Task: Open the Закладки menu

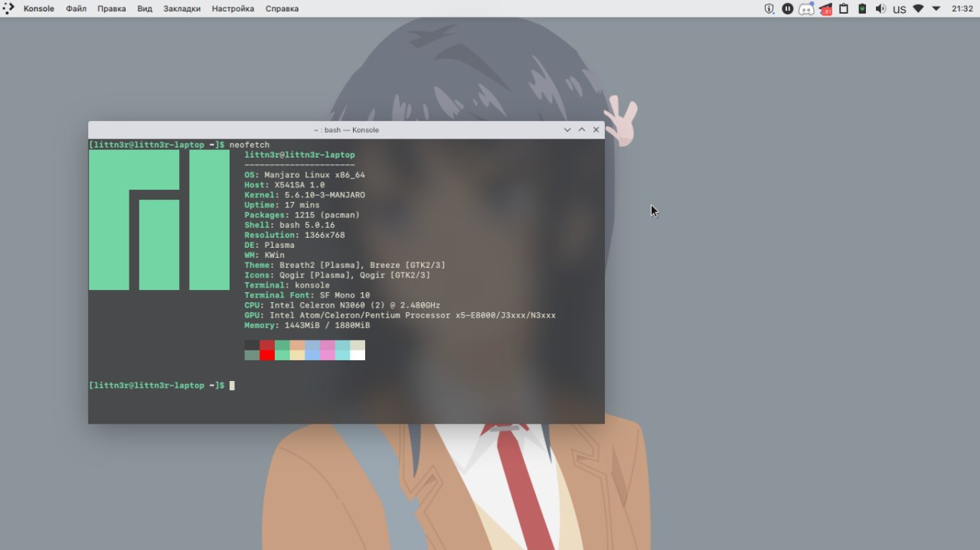Action: [x=182, y=9]
